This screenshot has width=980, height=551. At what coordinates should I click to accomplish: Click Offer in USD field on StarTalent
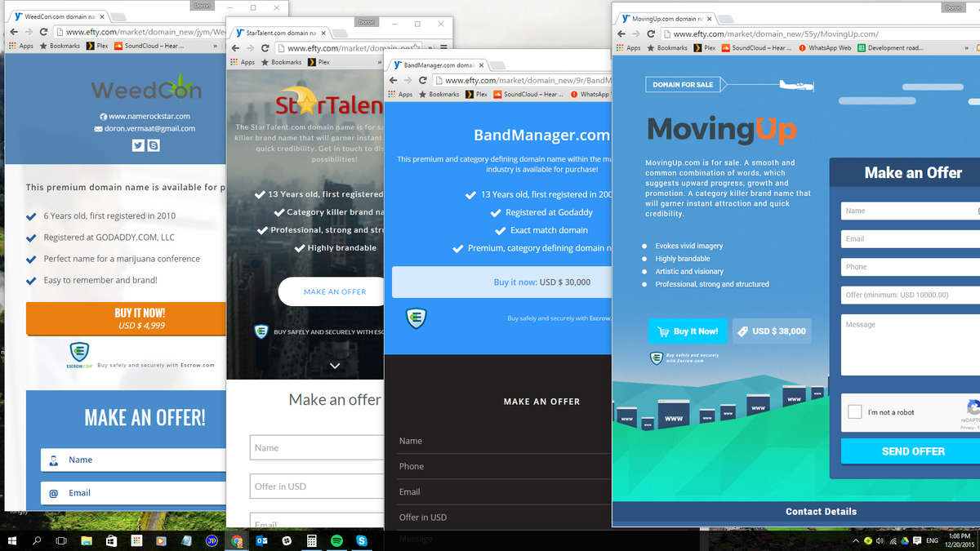[317, 487]
